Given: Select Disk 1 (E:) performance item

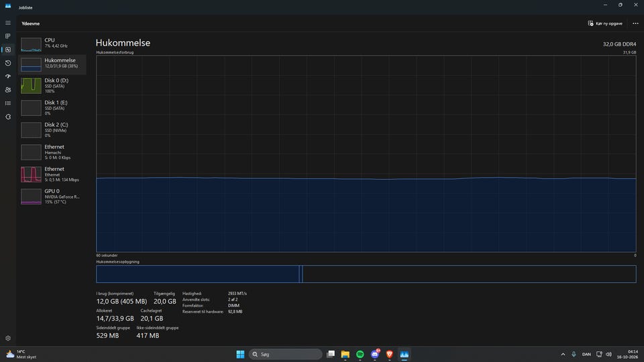Looking at the screenshot, I should (x=52, y=108).
